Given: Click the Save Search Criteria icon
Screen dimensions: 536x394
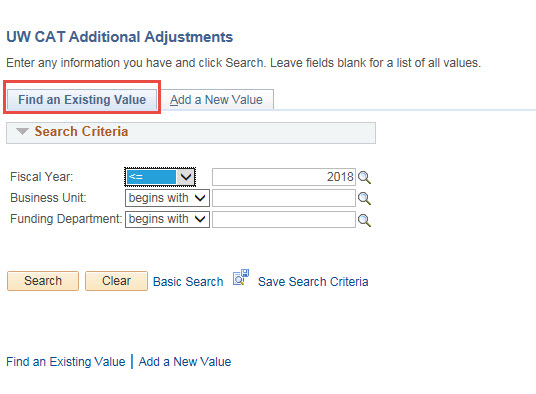Looking at the screenshot, I should coord(241,277).
